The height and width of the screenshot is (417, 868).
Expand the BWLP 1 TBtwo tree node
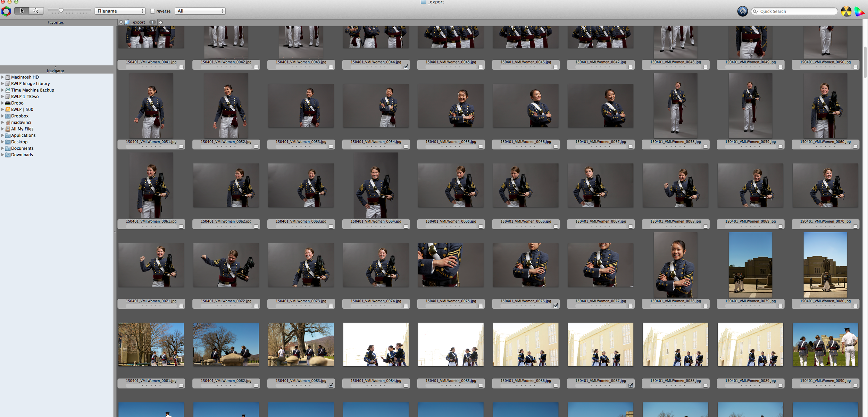tap(2, 97)
